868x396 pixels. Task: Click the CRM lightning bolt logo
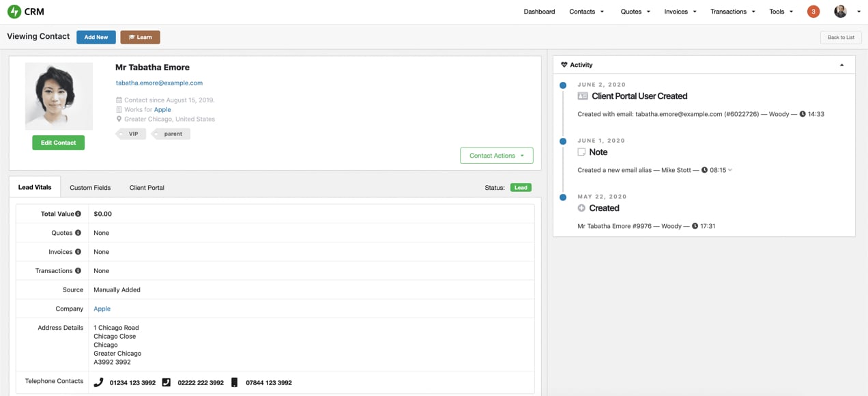[x=14, y=11]
